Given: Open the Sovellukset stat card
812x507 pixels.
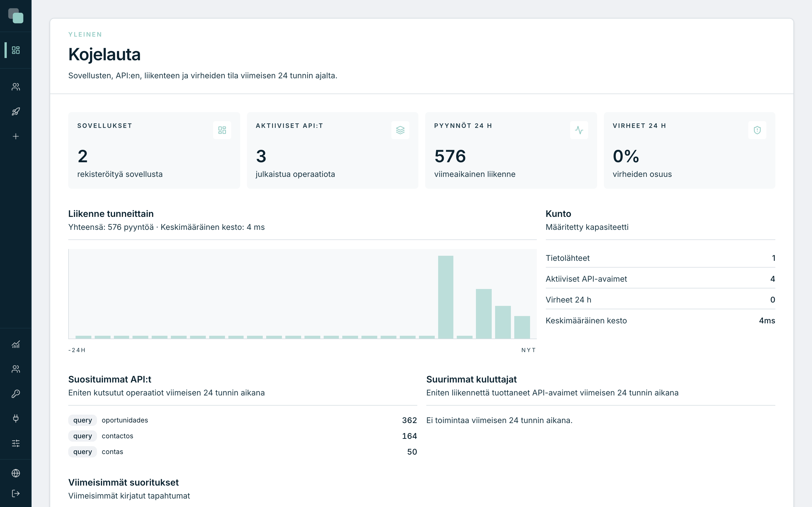Looking at the screenshot, I should [154, 150].
